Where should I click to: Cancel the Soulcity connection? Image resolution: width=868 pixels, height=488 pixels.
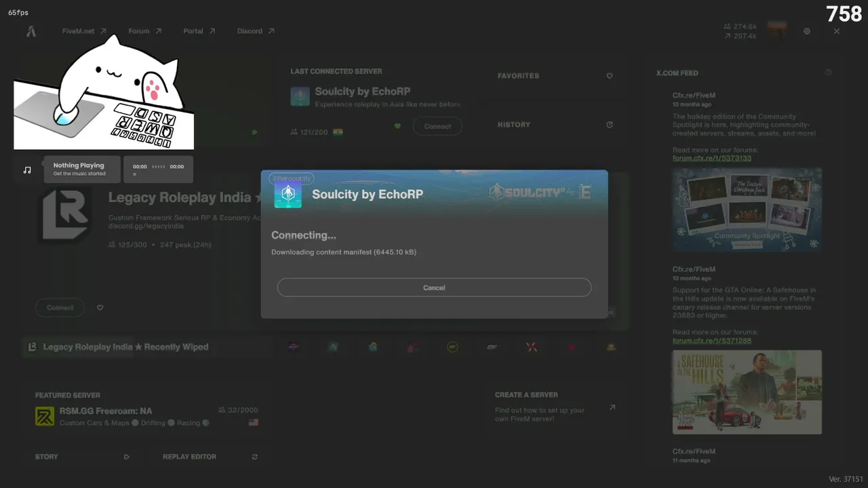[x=434, y=287]
